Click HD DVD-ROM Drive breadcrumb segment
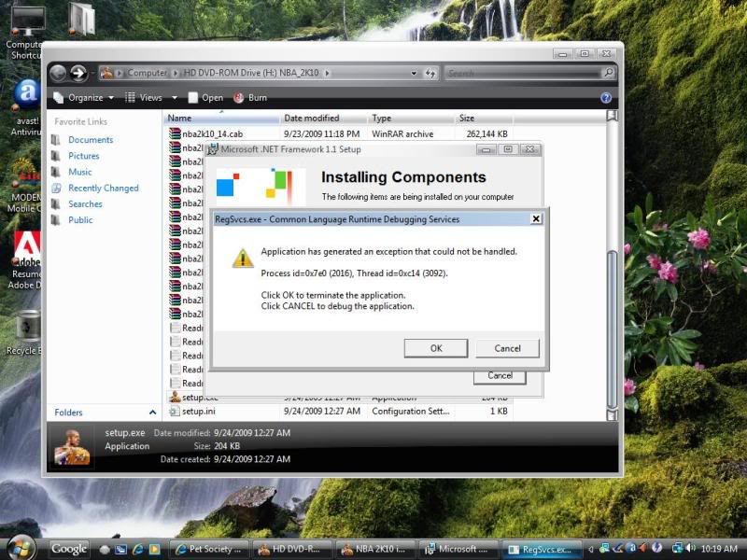 (x=251, y=73)
